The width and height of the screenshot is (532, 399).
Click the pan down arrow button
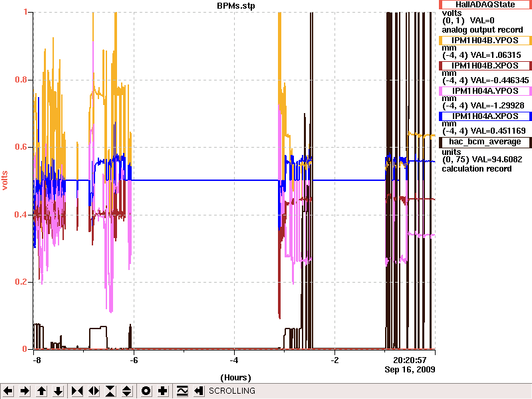tap(58, 391)
